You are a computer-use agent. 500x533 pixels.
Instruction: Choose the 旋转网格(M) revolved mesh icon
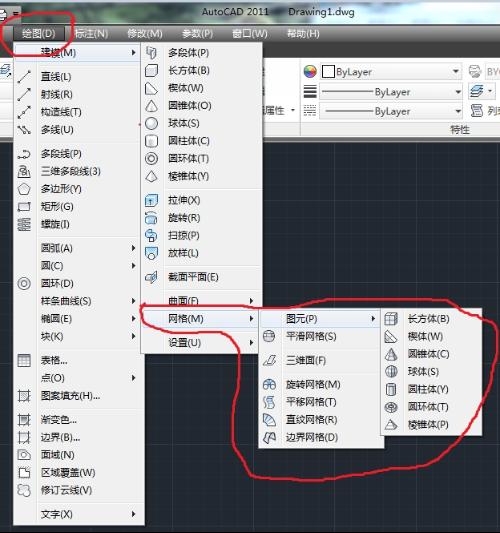coord(269,384)
